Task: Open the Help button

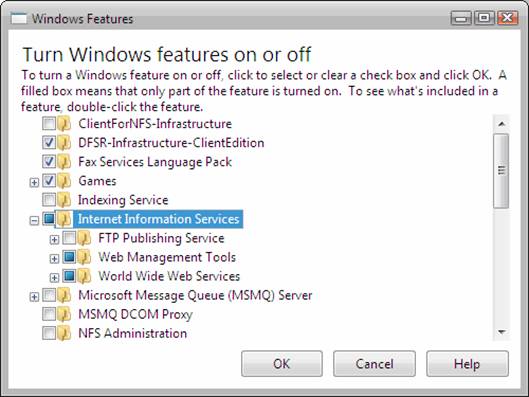Action: [x=467, y=364]
